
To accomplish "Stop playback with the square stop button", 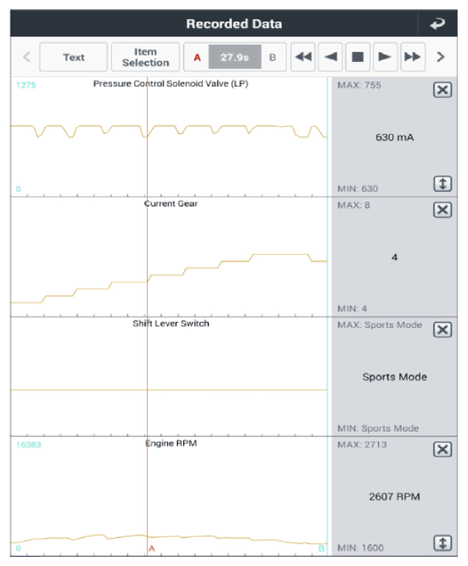I will click(x=358, y=57).
